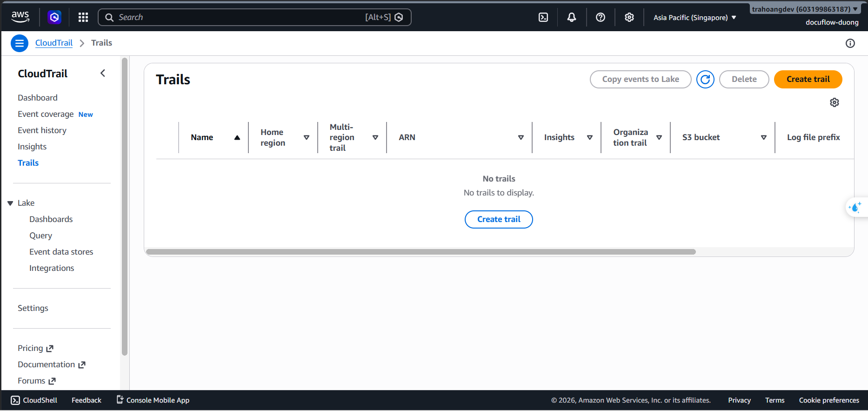Click the orange Create trail button

808,79
